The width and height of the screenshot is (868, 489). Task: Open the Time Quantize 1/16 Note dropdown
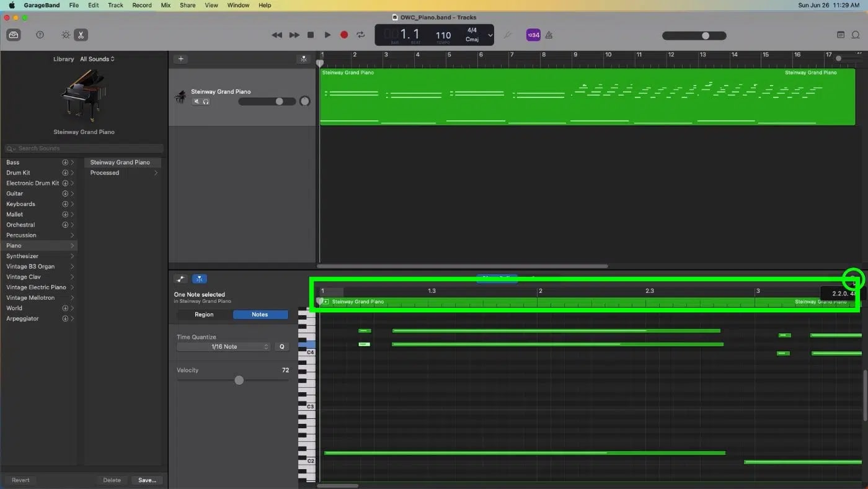click(223, 346)
